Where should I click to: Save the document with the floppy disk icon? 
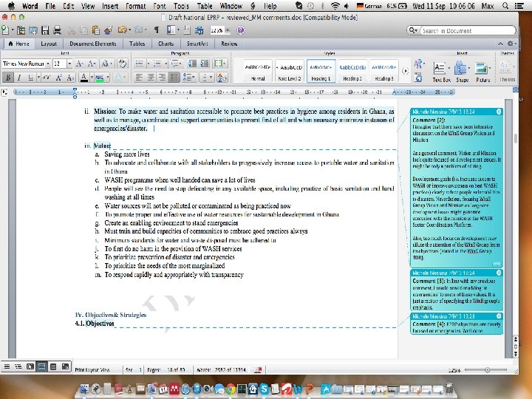(x=45, y=30)
